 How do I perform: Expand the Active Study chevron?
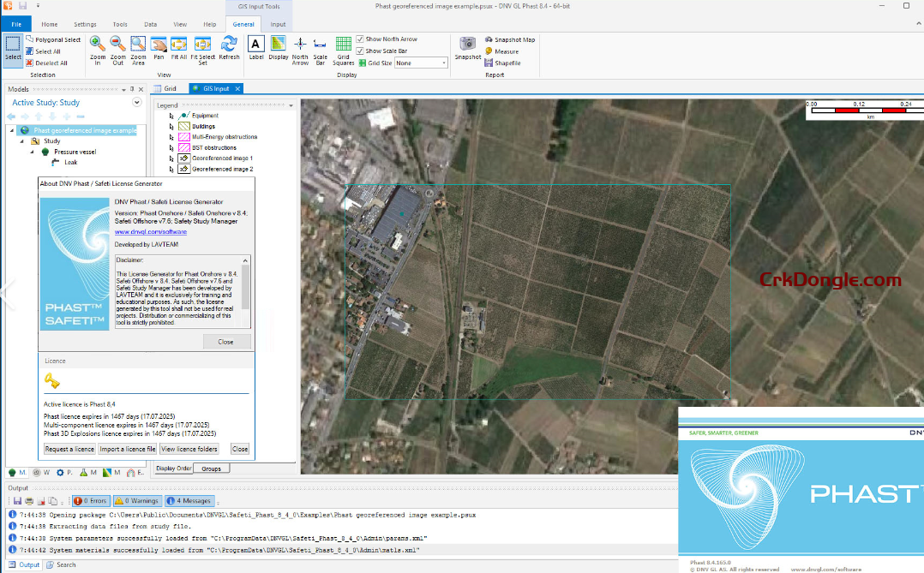pyautogui.click(x=137, y=103)
